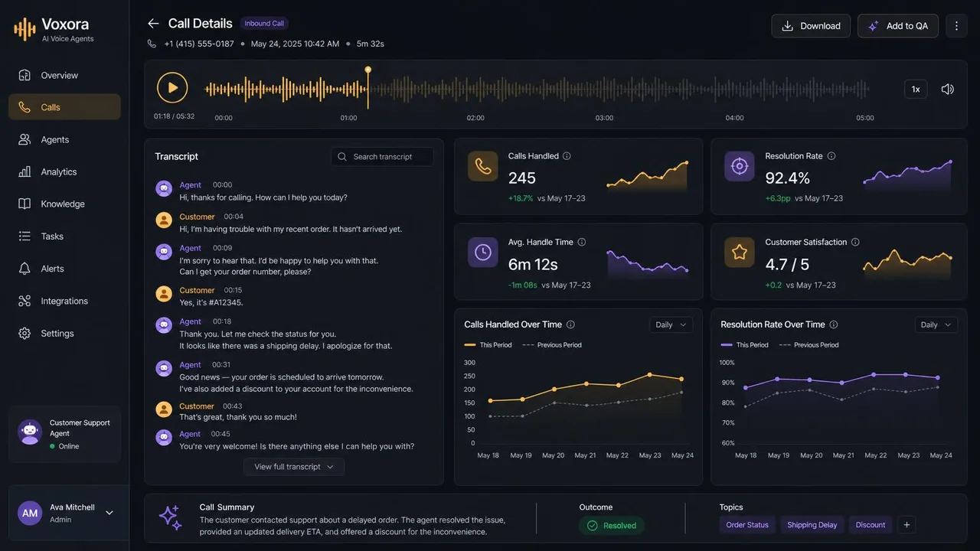Navigate to the Knowledge page
Screen dimensions: 980x551
tap(64, 204)
